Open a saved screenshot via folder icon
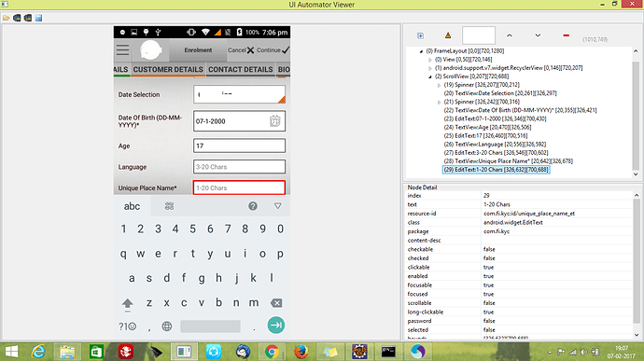This screenshot has width=644, height=361. [x=7, y=18]
